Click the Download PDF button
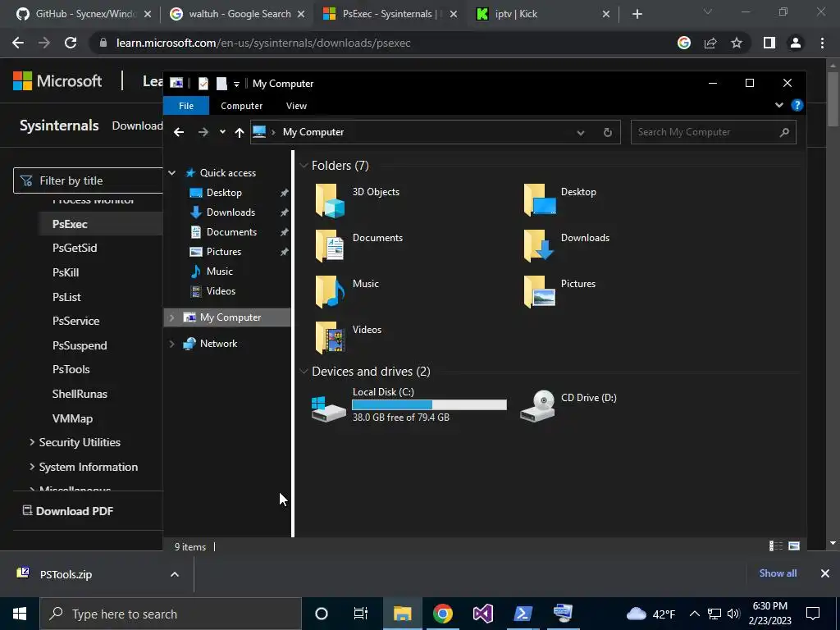This screenshot has width=840, height=630. 67,511
